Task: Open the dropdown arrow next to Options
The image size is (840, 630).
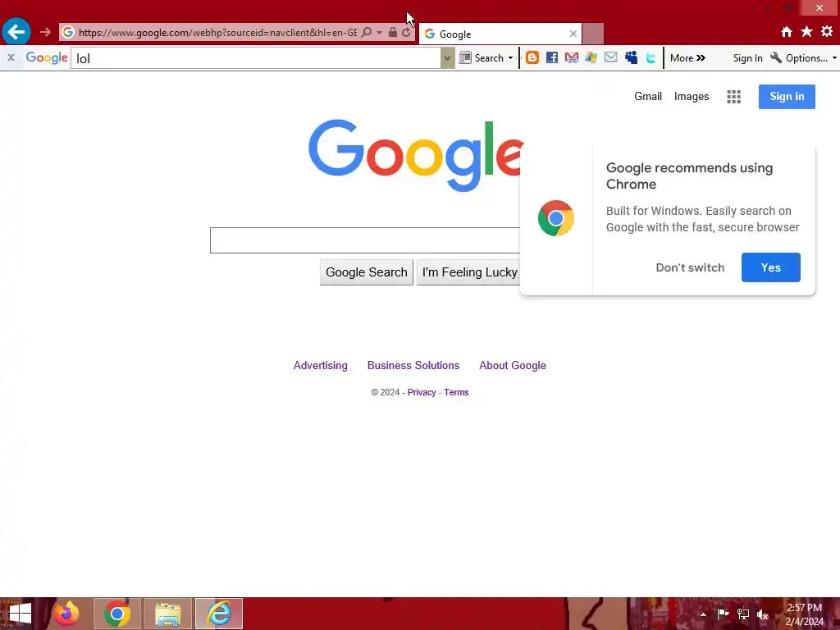Action: (834, 58)
